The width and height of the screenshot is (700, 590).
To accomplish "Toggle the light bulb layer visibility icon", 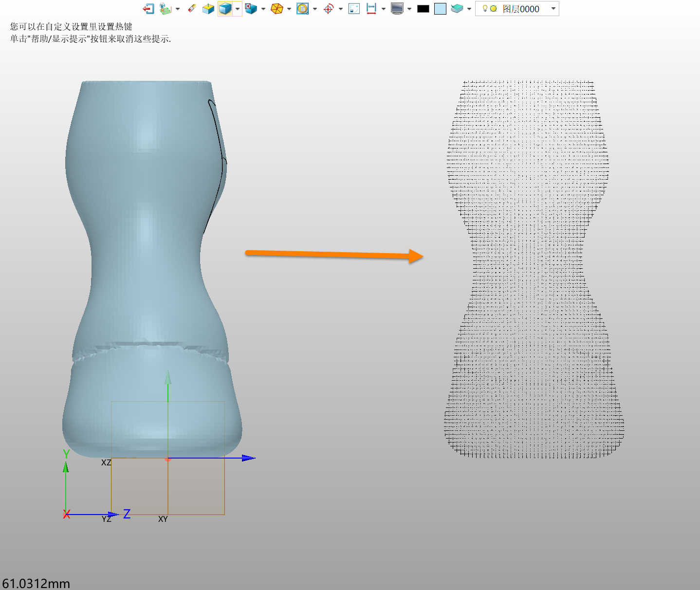I will [x=485, y=8].
